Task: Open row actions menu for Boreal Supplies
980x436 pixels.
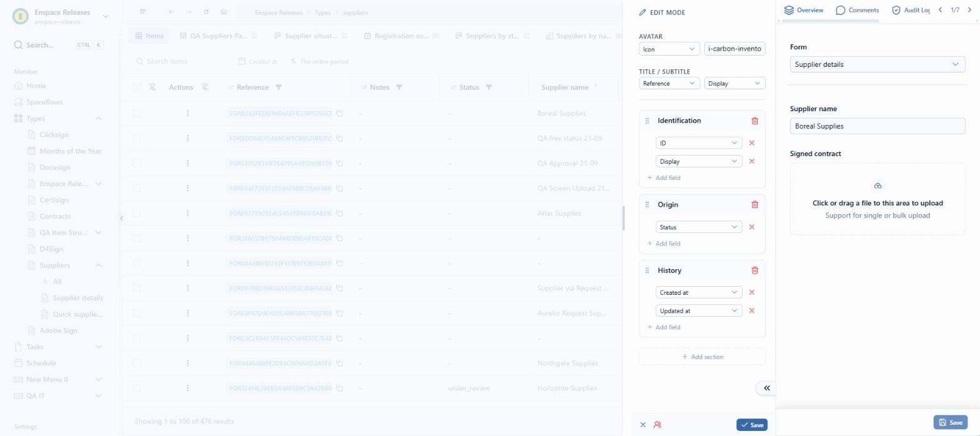Action: [x=187, y=114]
